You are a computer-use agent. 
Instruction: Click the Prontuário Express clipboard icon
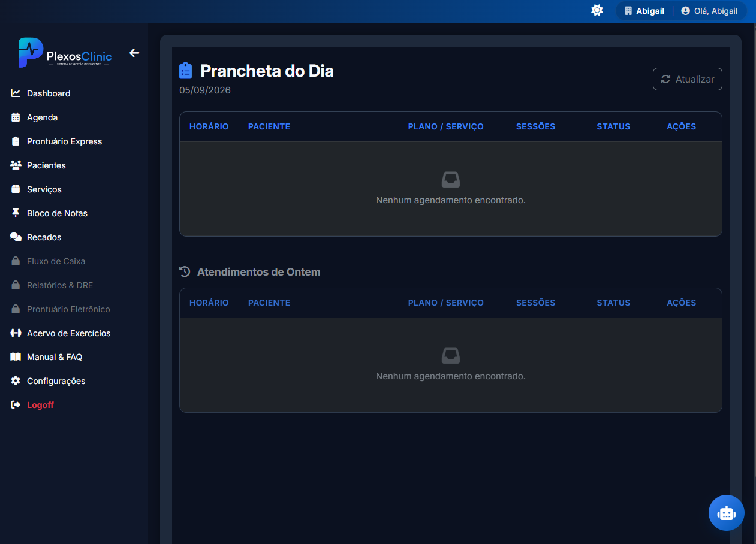point(16,141)
